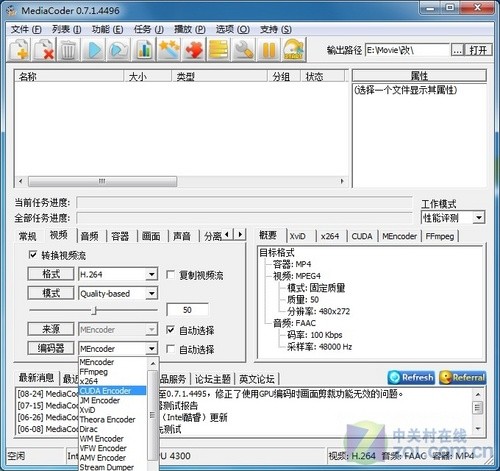Click the 名称 column header
Image resolution: width=500 pixels, height=471 pixels.
coord(69,77)
